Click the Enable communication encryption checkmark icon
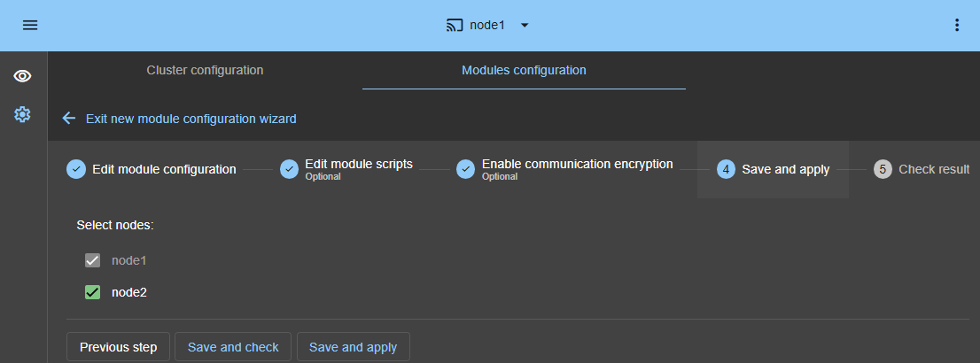The width and height of the screenshot is (980, 363). tap(465, 169)
